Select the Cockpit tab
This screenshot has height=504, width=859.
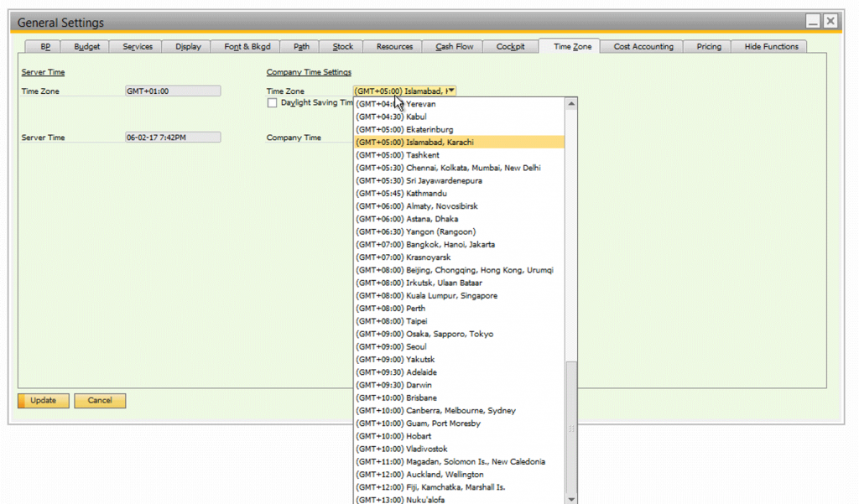tap(511, 46)
